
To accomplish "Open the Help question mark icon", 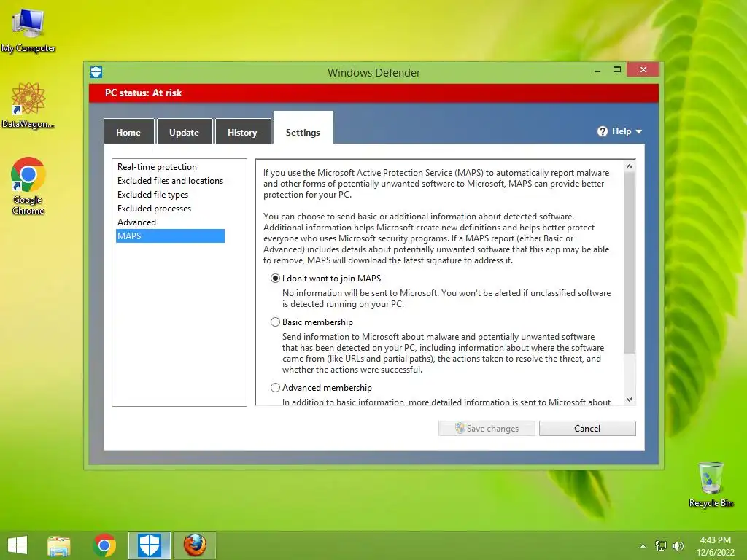I will point(602,131).
